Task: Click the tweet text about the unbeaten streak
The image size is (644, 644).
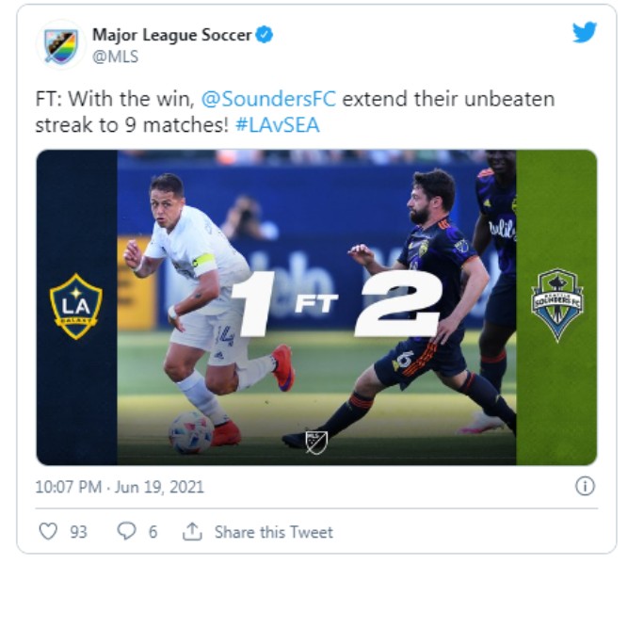Action: pos(295,112)
